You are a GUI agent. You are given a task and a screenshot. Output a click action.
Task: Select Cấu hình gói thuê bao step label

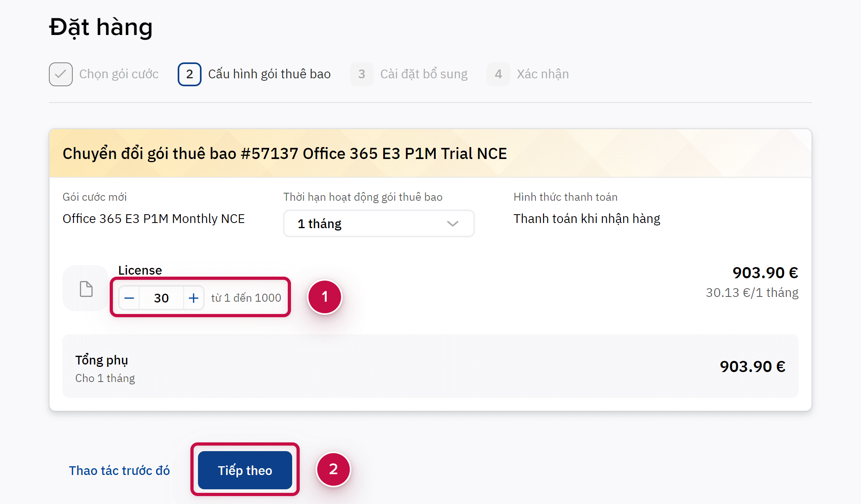(269, 74)
